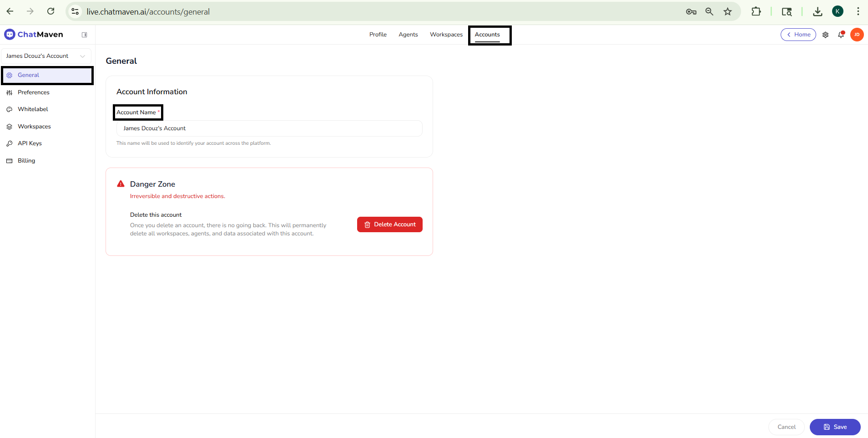Open Billing from the sidebar

(x=26, y=160)
